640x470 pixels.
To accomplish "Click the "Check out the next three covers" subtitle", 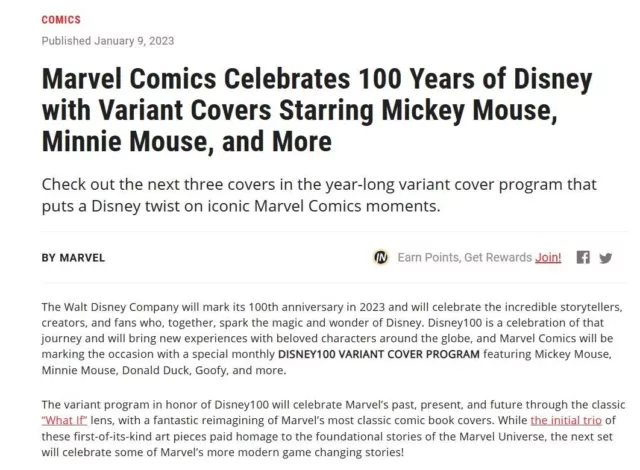I will (x=319, y=195).
